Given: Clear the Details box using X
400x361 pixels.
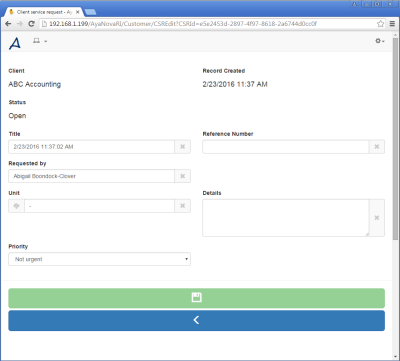Looking at the screenshot, I should pyautogui.click(x=377, y=218).
